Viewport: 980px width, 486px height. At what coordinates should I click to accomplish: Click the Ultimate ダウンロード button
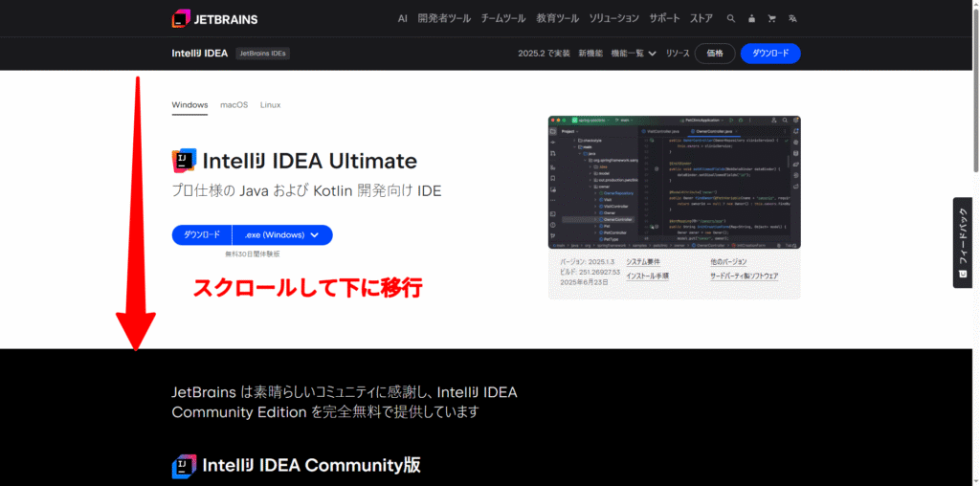click(202, 235)
